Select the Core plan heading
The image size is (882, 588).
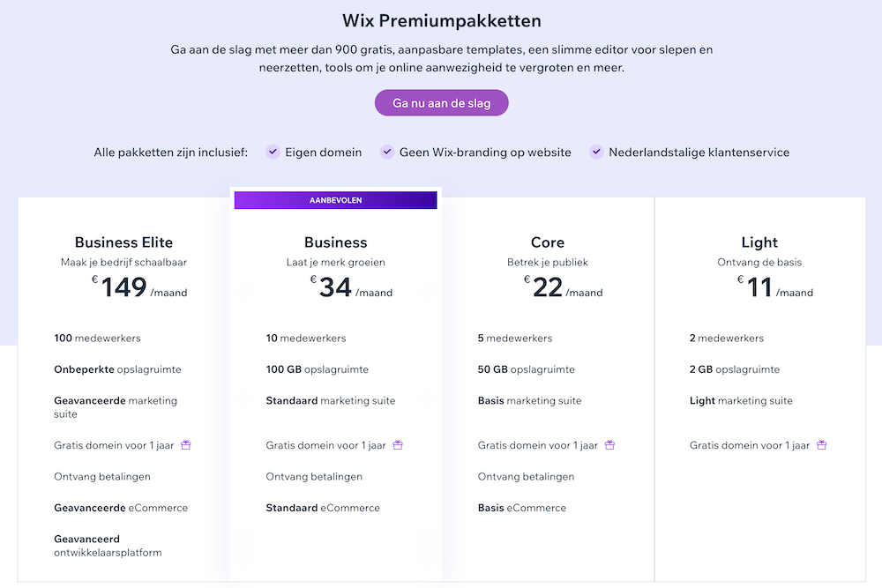coord(548,242)
